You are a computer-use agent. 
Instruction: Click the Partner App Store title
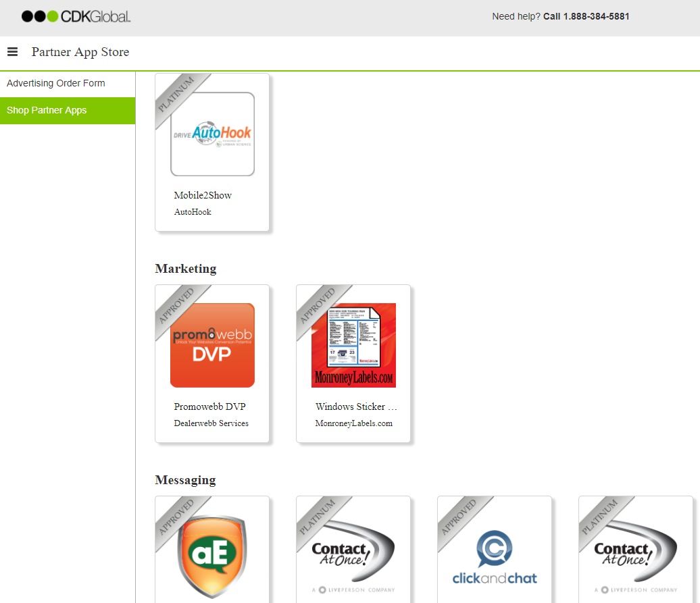80,52
